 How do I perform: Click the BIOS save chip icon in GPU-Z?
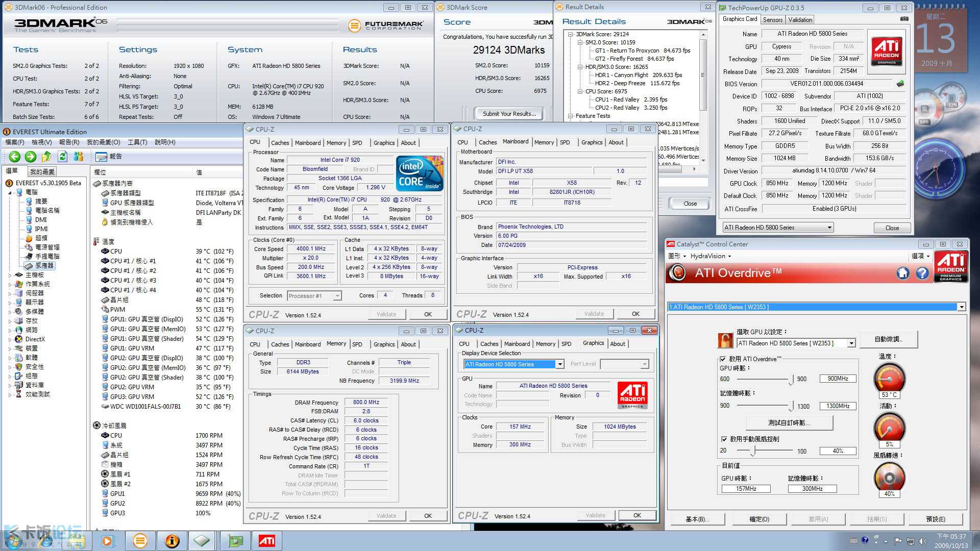[900, 84]
